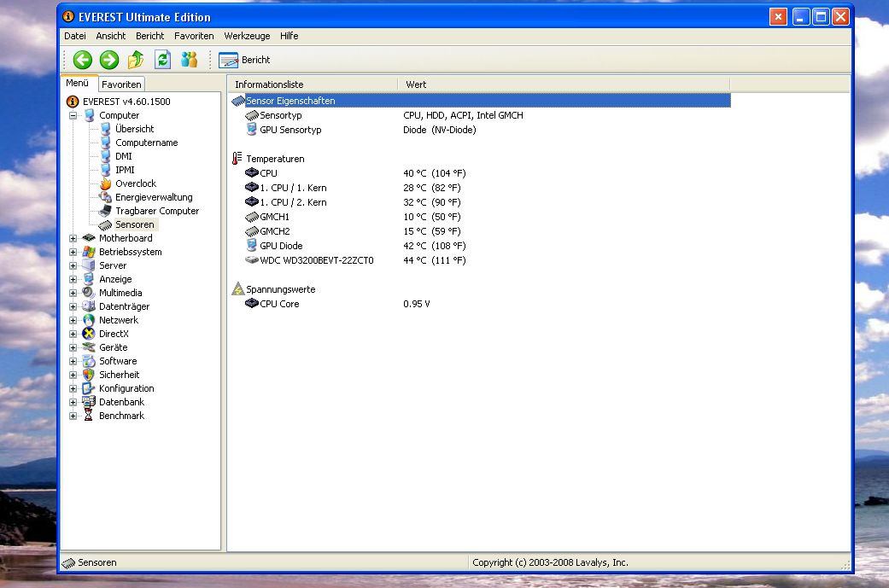Screen dimensions: 889x588
Task: Click the Benchmark hourglass icon
Action: pyautogui.click(x=89, y=416)
